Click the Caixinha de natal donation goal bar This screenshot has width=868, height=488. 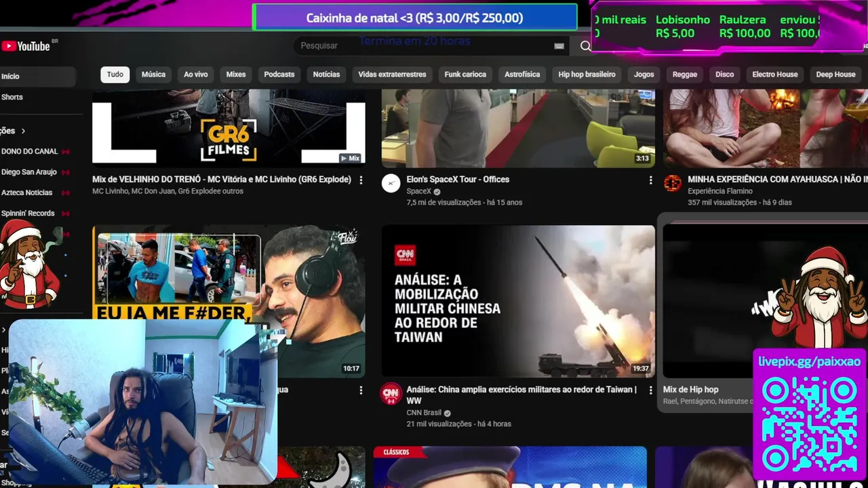414,18
